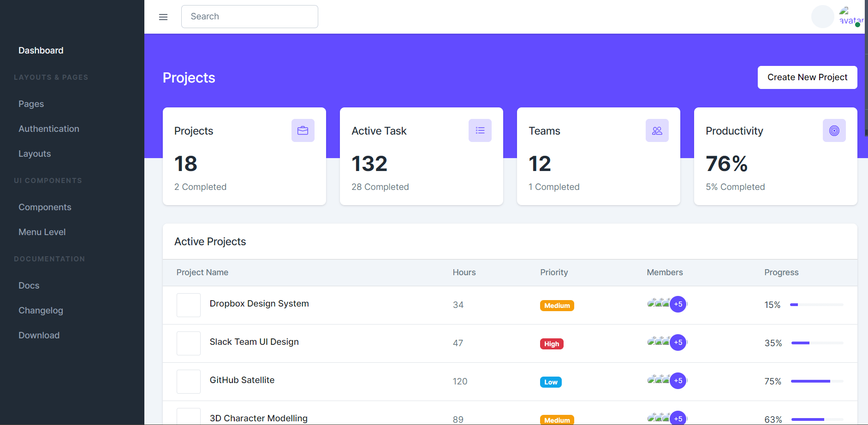Open Changelog in the sidebar
868x425 pixels.
41,310
